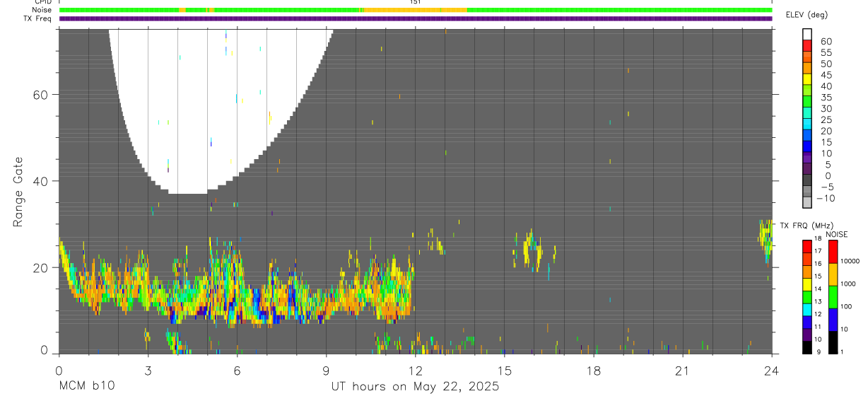Screen dimensions: 868x401
Task: Click the white top segment of ELEV color bar
Action: (x=807, y=35)
